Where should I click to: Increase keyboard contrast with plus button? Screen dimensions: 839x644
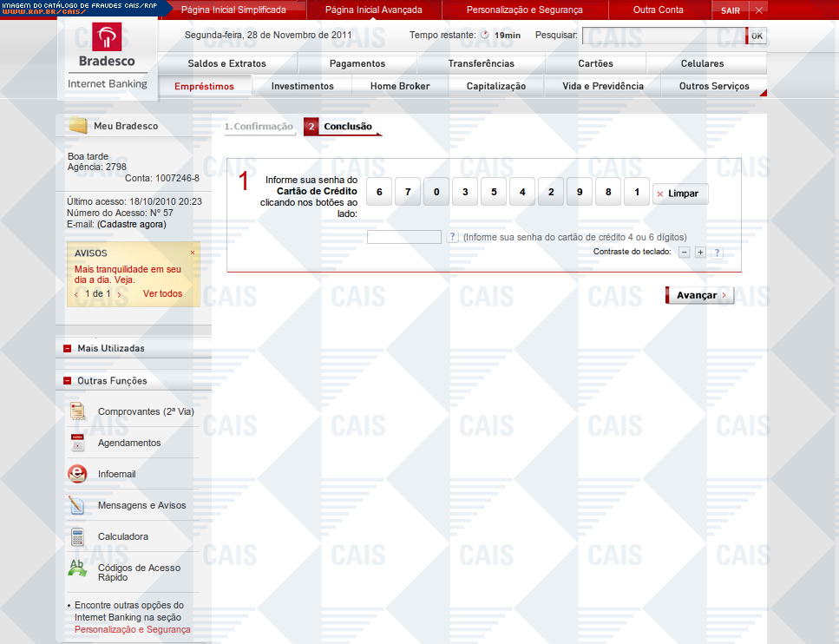(700, 253)
